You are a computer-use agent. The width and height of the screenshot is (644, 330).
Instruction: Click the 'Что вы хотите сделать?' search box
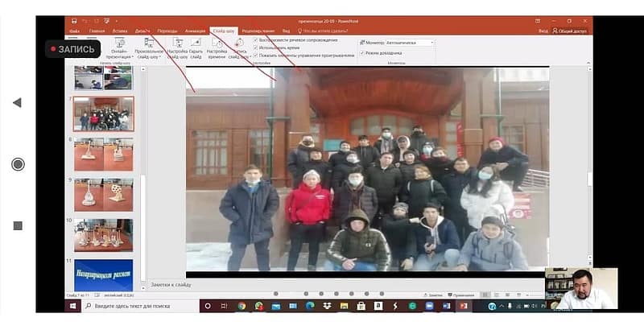(324, 31)
